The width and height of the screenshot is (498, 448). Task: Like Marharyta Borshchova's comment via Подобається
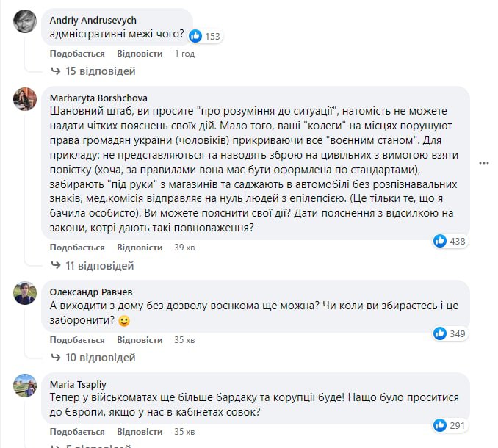(x=77, y=248)
